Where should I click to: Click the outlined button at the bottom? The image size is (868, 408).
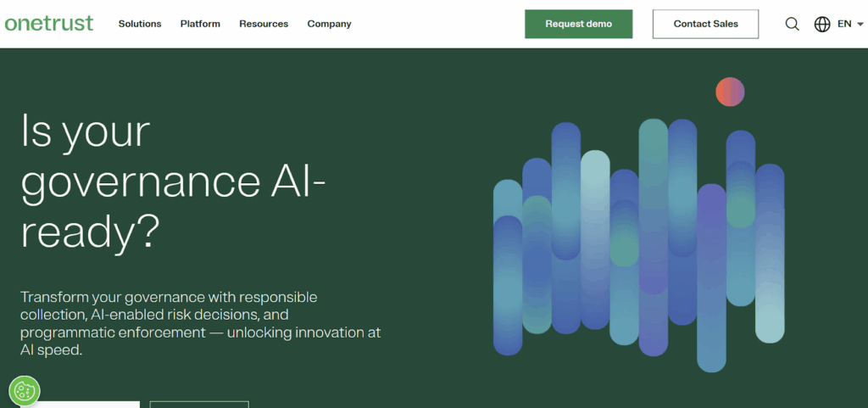[x=199, y=404]
